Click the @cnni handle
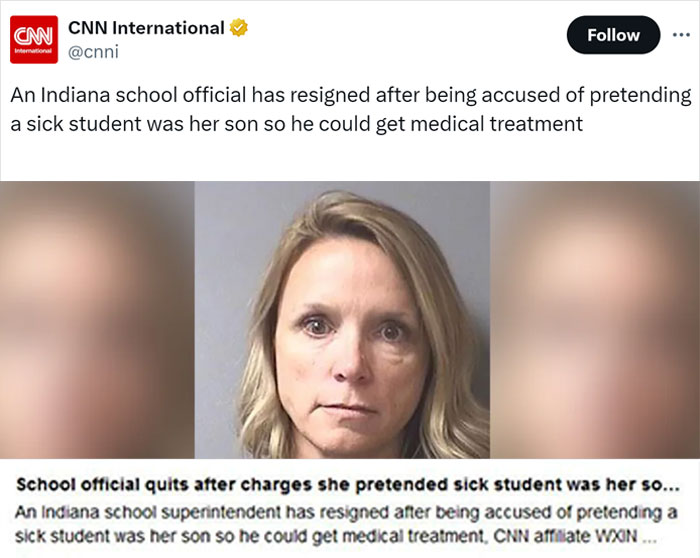The height and width of the screenshot is (558, 700). [x=92, y=52]
